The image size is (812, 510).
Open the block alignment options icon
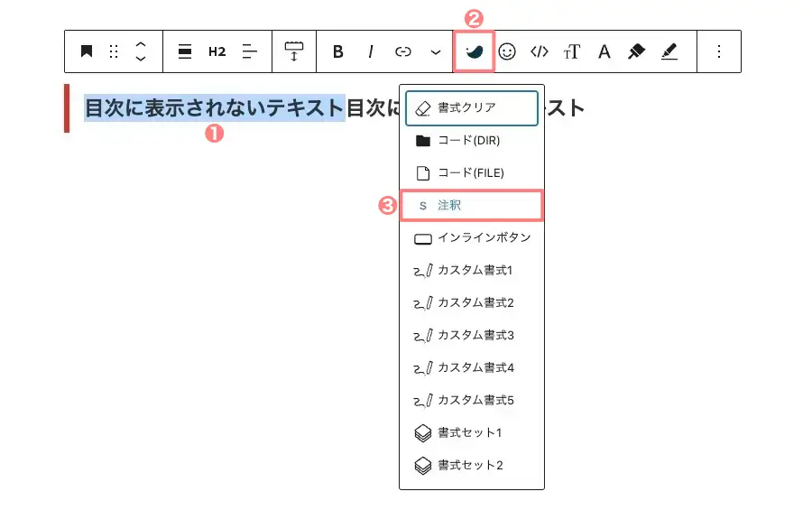pos(185,51)
